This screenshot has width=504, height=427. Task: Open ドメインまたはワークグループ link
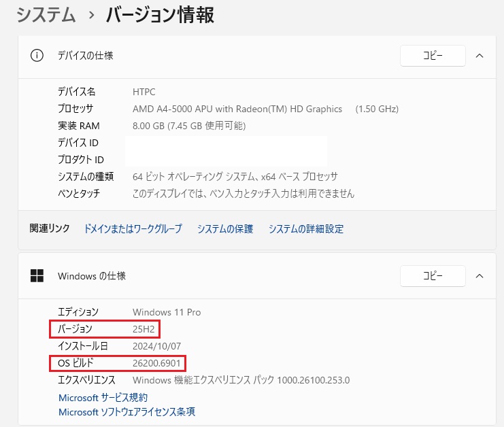(133, 228)
